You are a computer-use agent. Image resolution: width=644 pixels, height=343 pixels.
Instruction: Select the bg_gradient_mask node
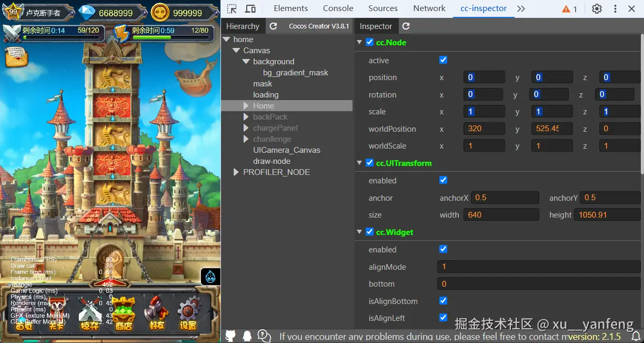point(295,73)
